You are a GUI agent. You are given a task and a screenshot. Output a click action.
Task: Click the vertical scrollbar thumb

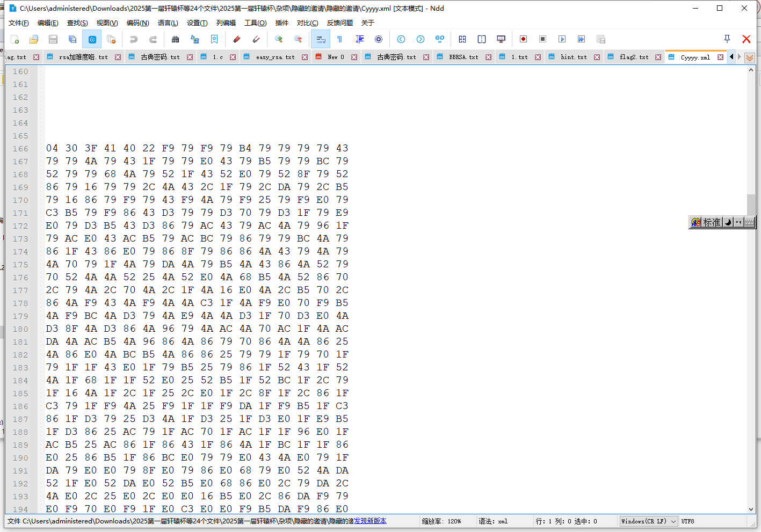(x=751, y=204)
